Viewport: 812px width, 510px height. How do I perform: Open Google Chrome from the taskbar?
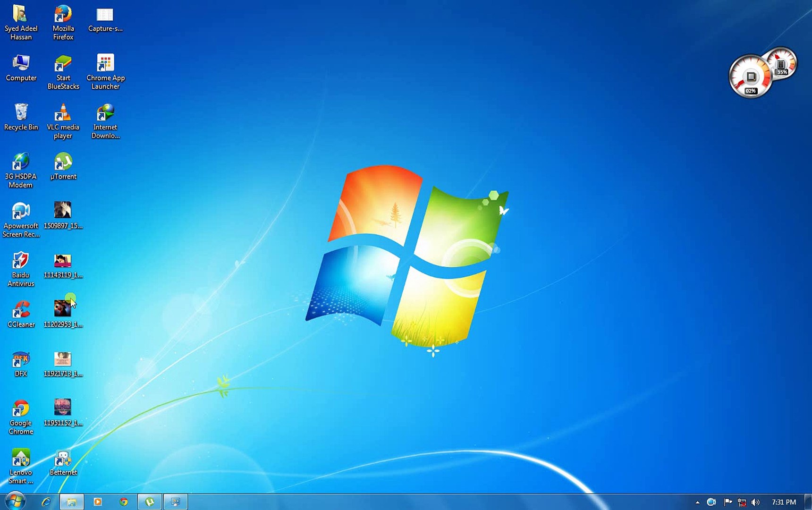pyautogui.click(x=124, y=501)
